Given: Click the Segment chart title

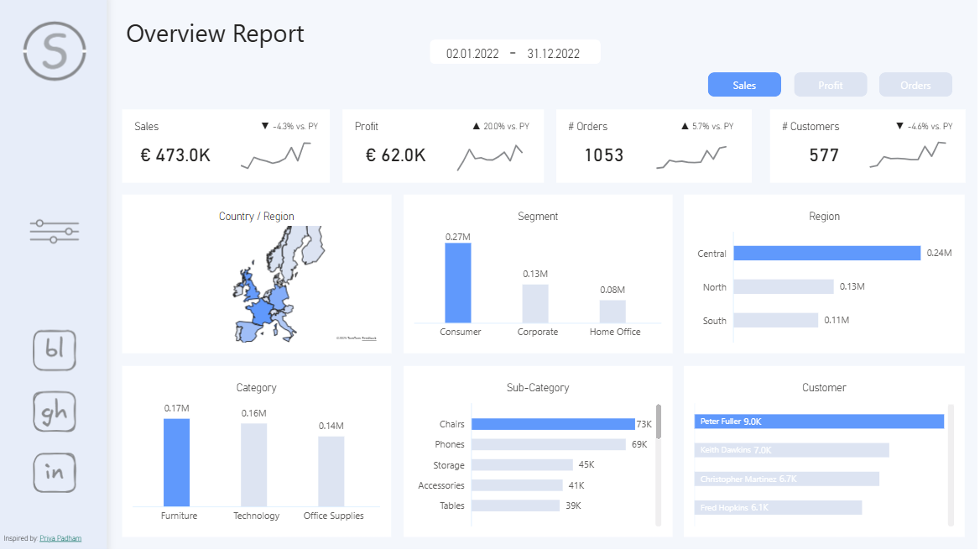Looking at the screenshot, I should pos(538,217).
